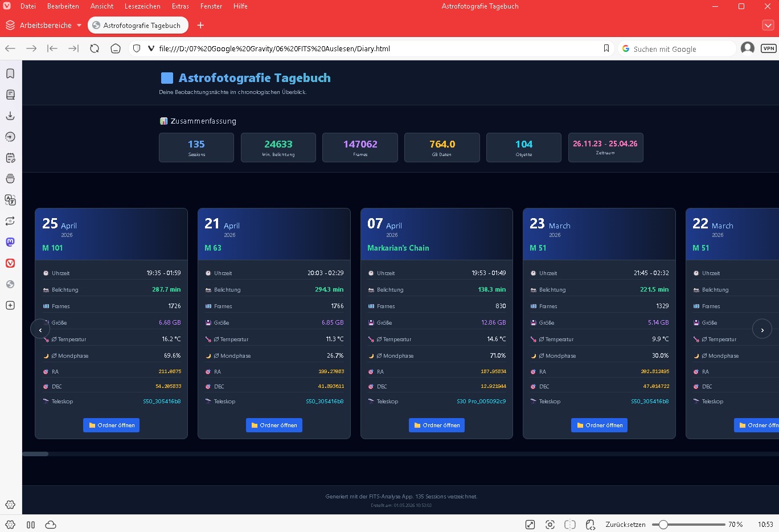Go forward with the forward arrow
The width and height of the screenshot is (779, 532).
(31, 48)
